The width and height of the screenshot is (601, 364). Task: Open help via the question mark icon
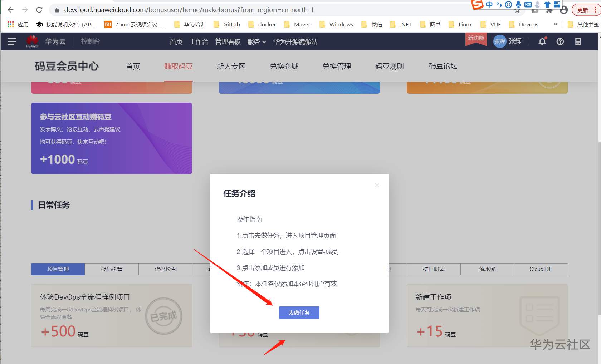tap(560, 41)
